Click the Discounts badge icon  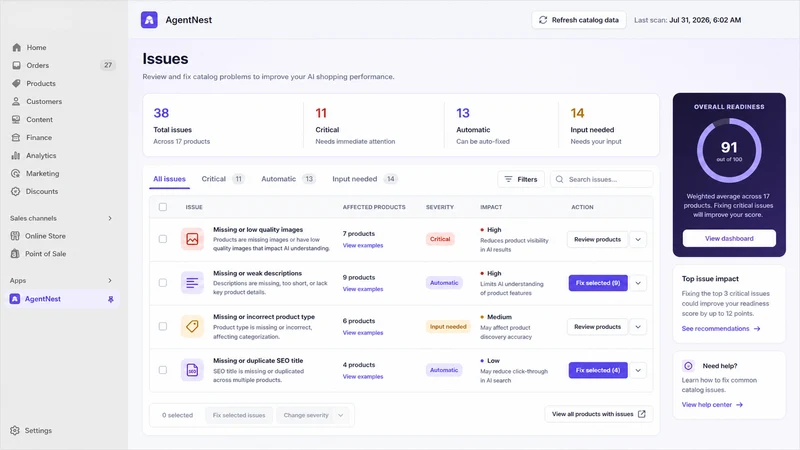[16, 191]
